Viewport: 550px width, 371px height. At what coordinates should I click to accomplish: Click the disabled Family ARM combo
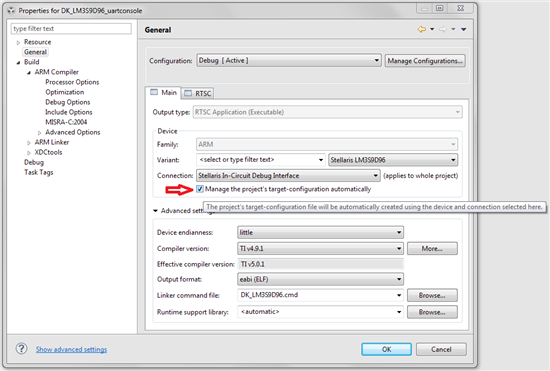[327, 144]
